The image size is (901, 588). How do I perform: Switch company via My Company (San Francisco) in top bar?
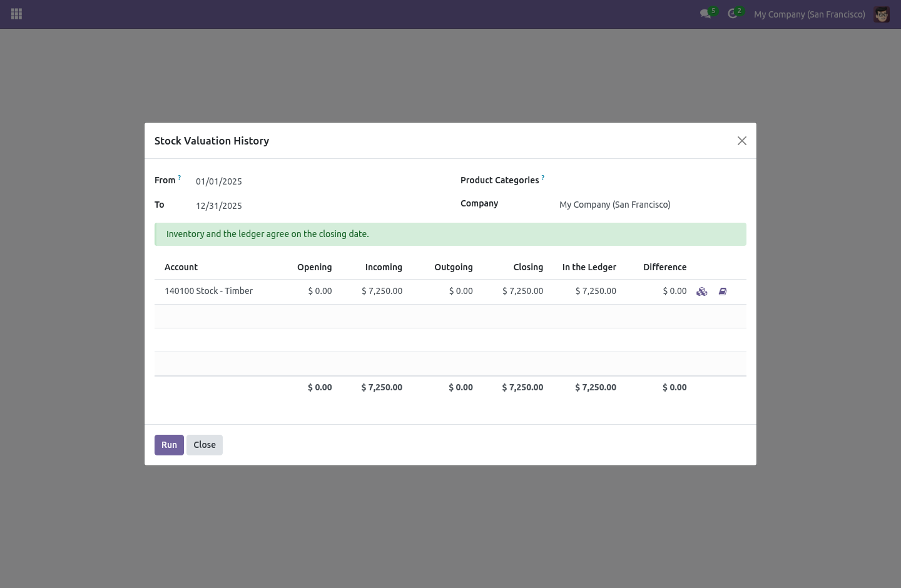coord(810,14)
